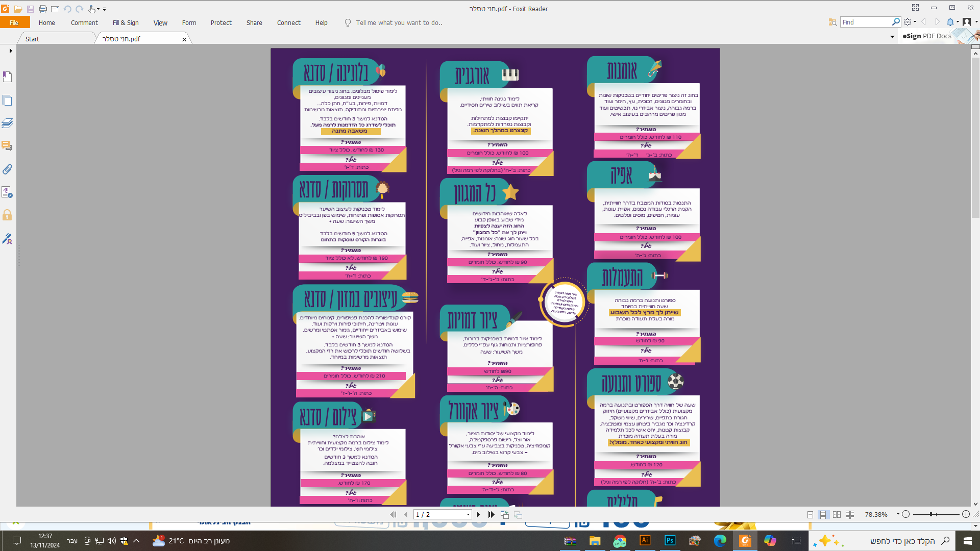Viewport: 980px width, 551px height.
Task: Open the security lock panel
Action: (7, 215)
